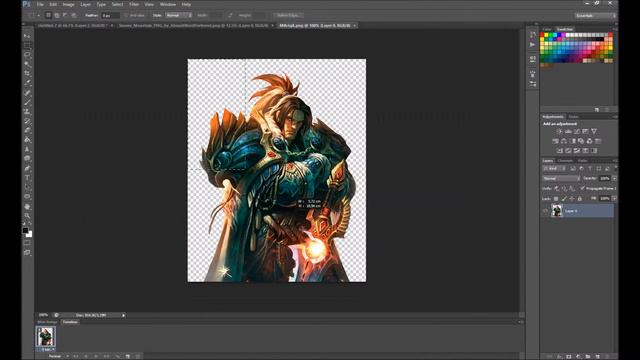
Task: Select the Rectangular Marquee tool
Action: 27,45
